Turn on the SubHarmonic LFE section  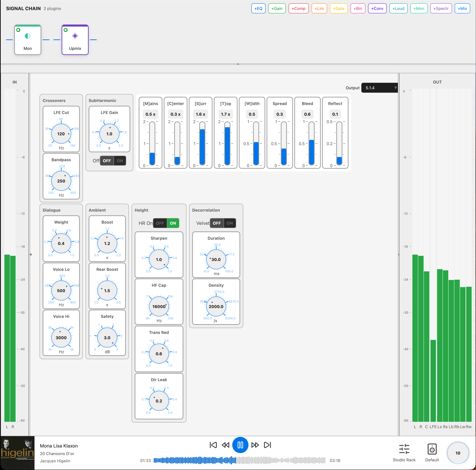120,160
